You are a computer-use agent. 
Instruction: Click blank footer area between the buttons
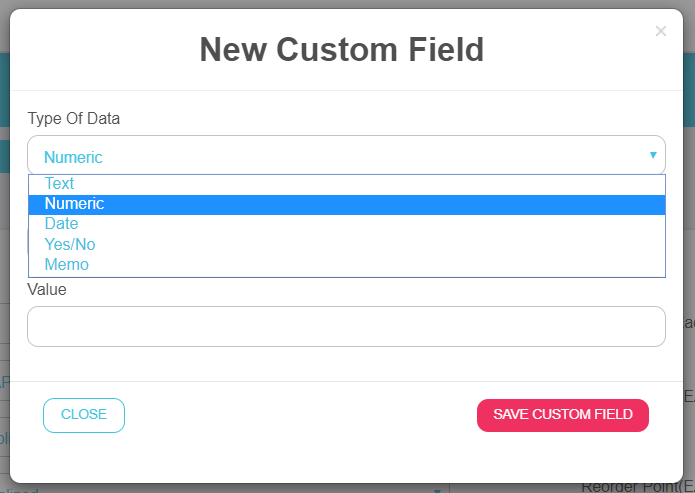(300, 415)
